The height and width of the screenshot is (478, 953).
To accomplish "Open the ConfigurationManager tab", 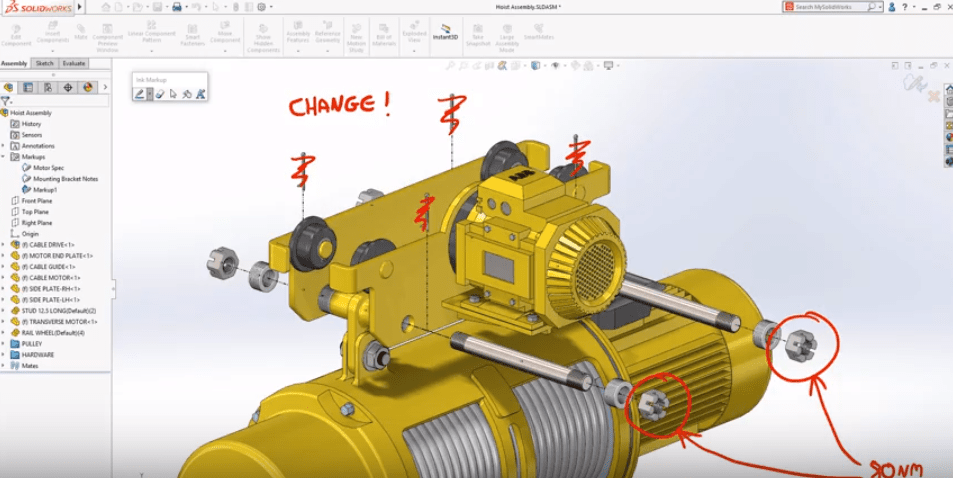I will click(x=48, y=88).
